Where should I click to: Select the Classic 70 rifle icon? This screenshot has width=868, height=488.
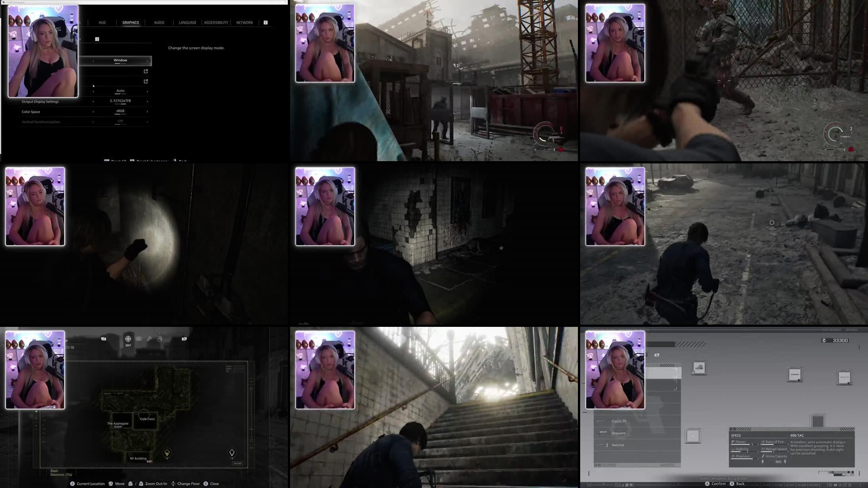(601, 421)
